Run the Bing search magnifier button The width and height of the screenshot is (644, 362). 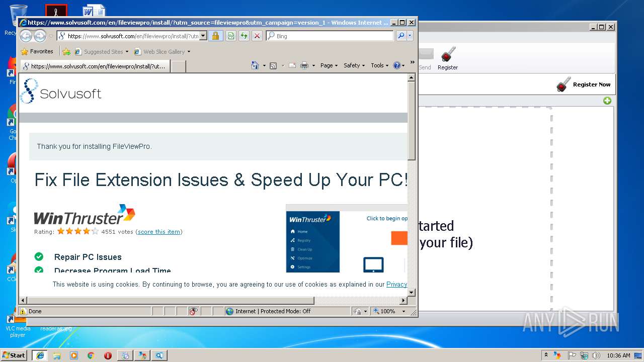pos(401,36)
